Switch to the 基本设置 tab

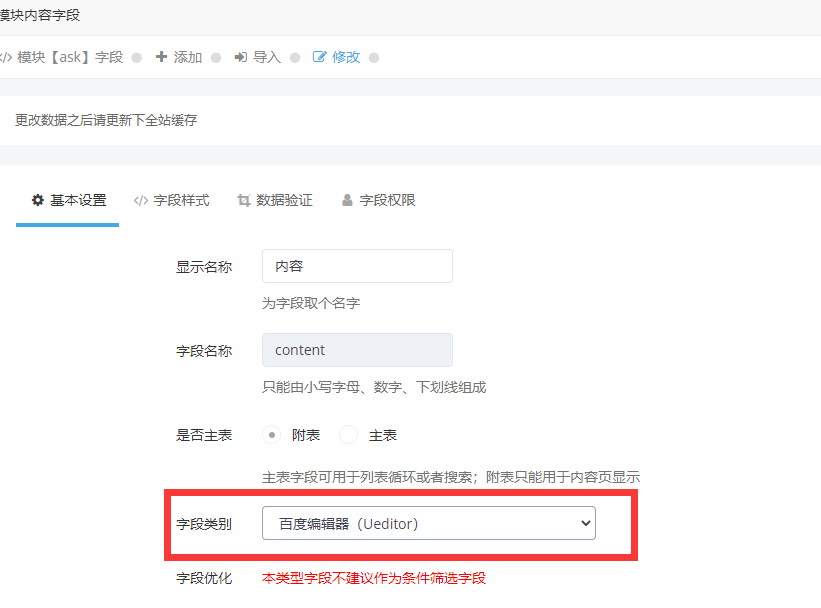[68, 200]
